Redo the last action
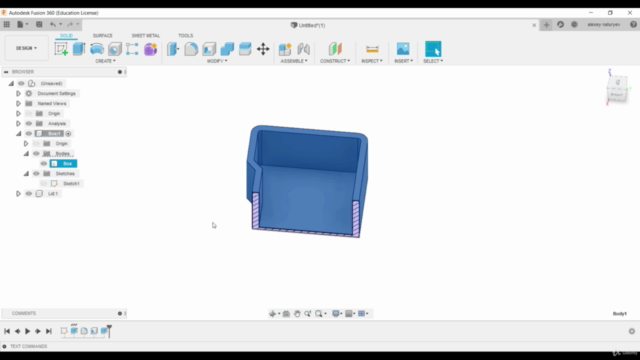The image size is (640, 360). click(70, 24)
